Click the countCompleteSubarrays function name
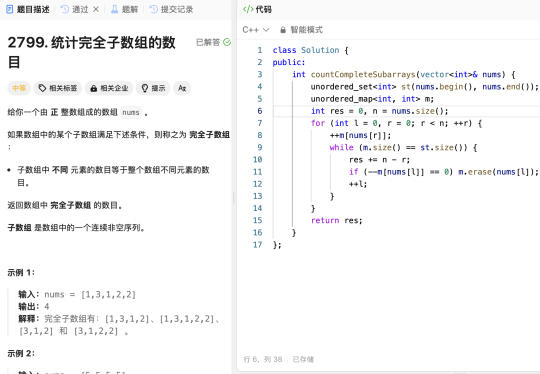 click(x=363, y=74)
